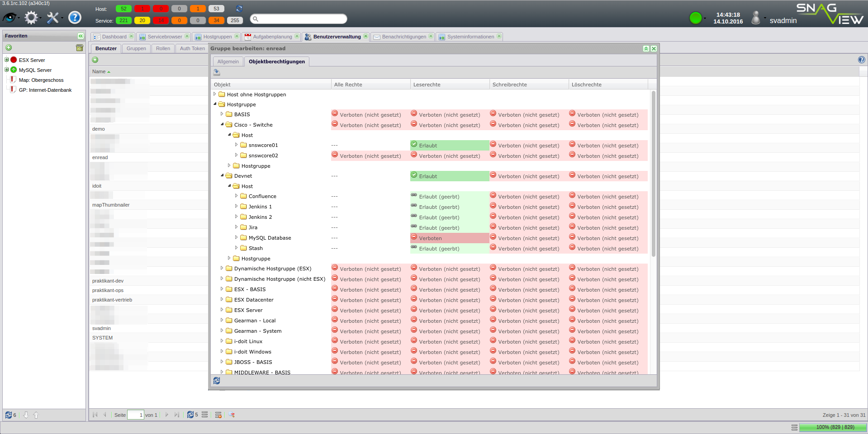Open the Auth Token tab
Screen dimensions: 868x434
click(x=192, y=48)
